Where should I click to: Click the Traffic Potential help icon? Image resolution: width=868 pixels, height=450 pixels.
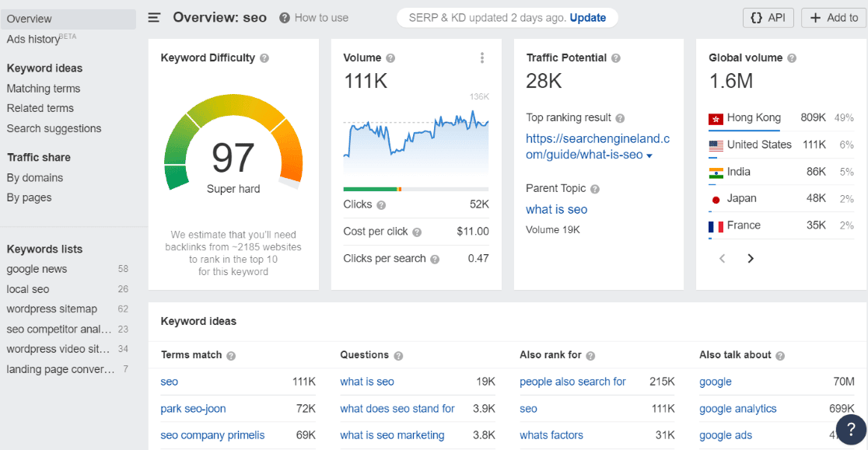[615, 58]
